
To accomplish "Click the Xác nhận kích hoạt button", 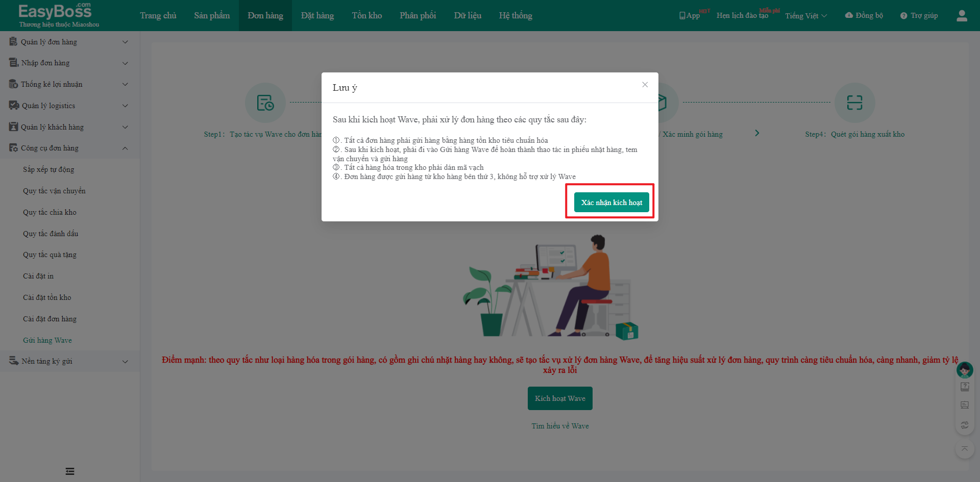I will click(611, 202).
